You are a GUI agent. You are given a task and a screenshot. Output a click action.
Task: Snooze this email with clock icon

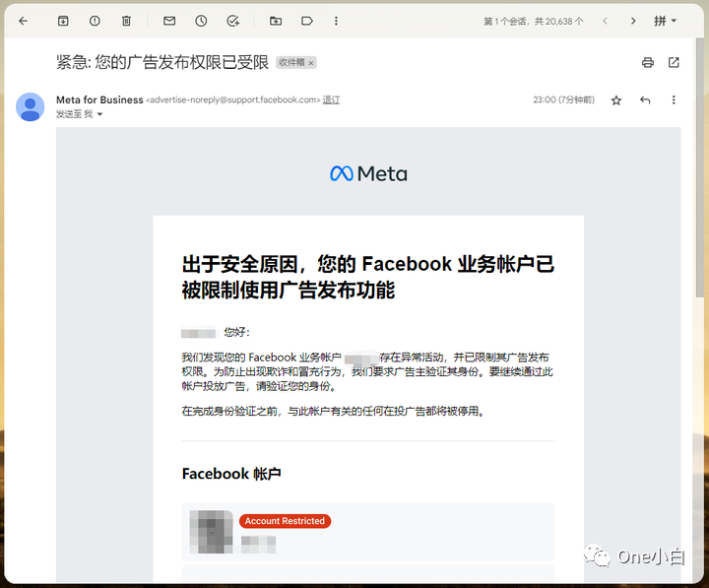[x=201, y=21]
